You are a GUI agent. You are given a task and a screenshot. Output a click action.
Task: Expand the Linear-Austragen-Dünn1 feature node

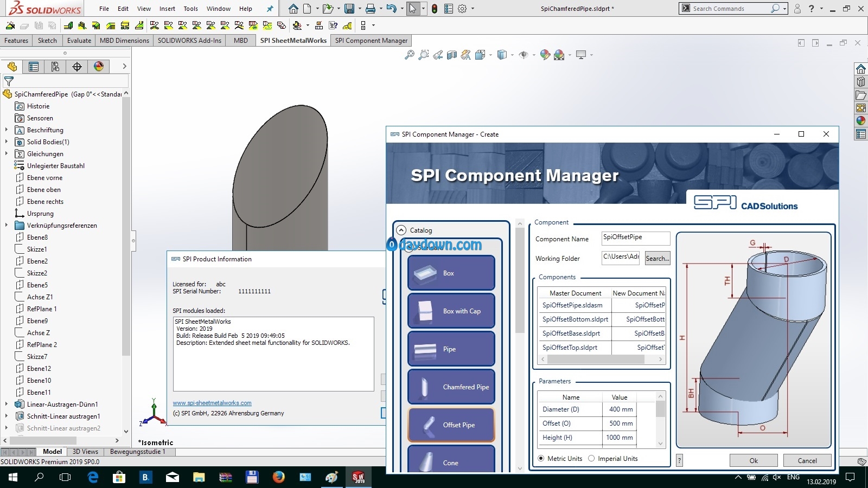(7, 404)
